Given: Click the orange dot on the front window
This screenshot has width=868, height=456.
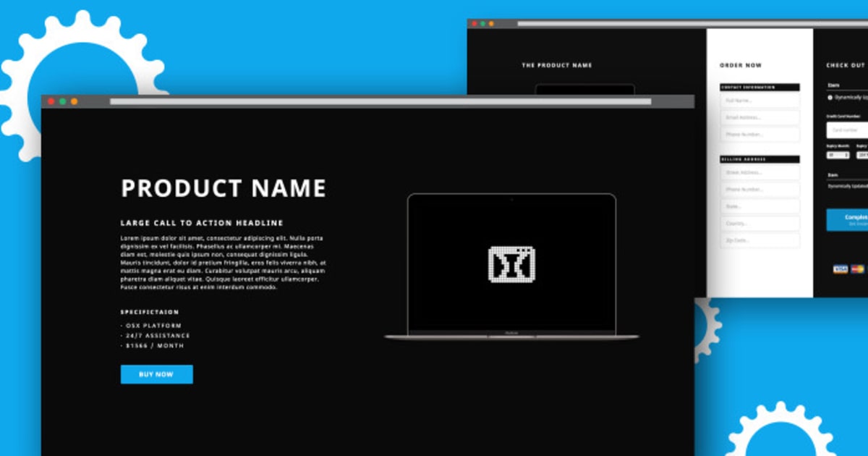Looking at the screenshot, I should tap(74, 101).
